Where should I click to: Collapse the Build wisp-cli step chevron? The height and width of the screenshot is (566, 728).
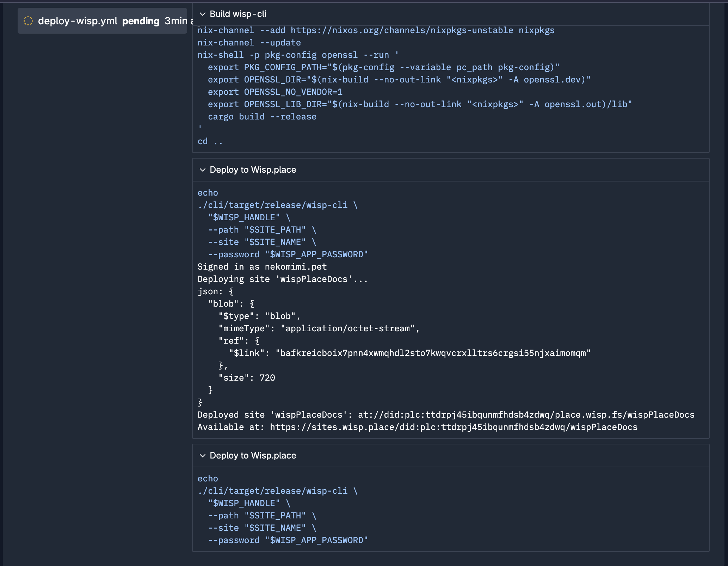pos(202,14)
